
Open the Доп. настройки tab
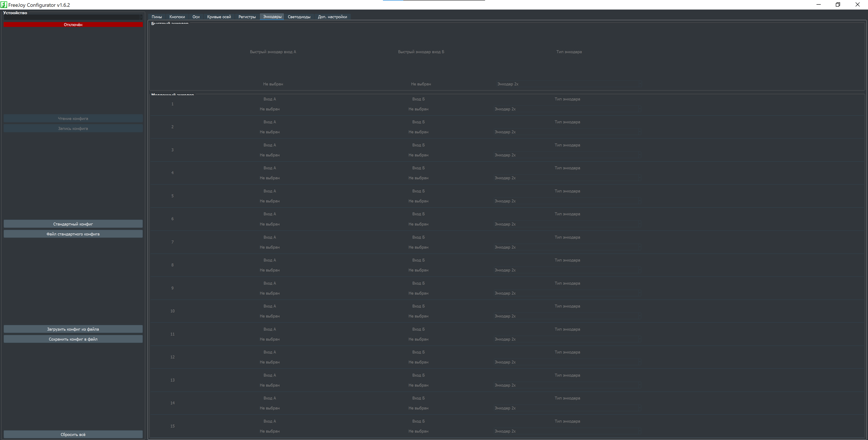[x=332, y=17]
